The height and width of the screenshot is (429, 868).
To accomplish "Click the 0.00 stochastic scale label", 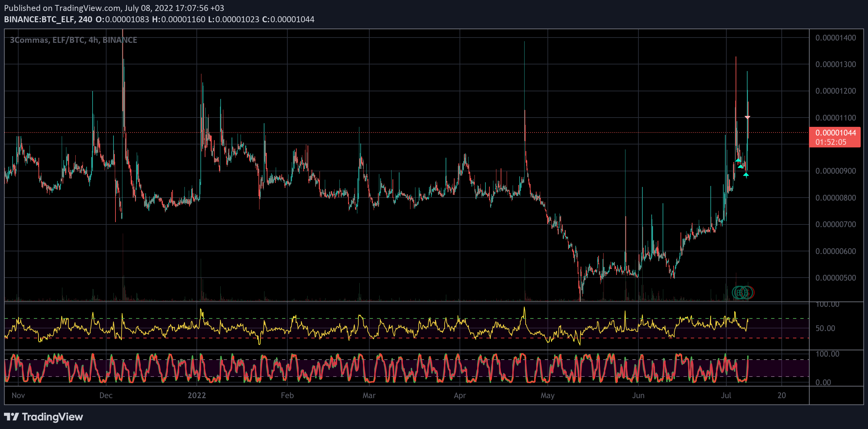I will click(823, 382).
